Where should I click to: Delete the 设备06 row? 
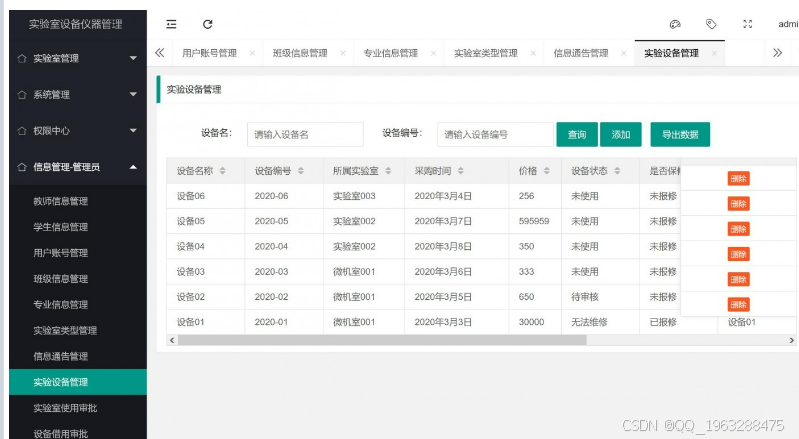pos(738,179)
